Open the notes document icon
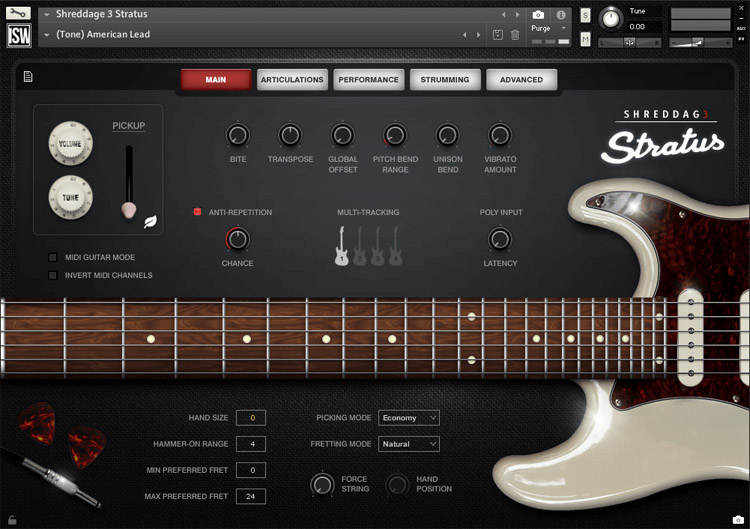Image resolution: width=750 pixels, height=529 pixels. (28, 77)
